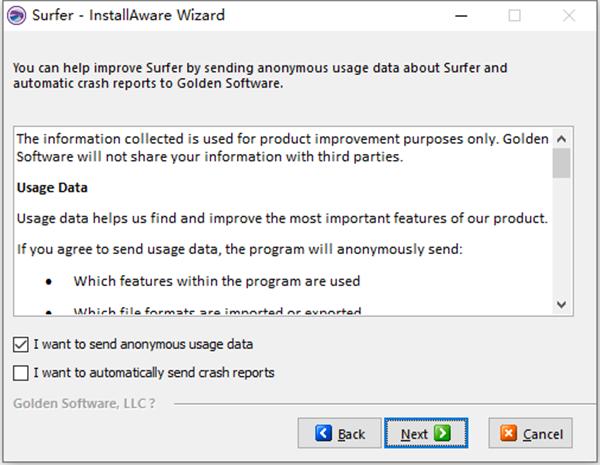Cancel the Surfer installation
600x465 pixels.
[x=530, y=433]
